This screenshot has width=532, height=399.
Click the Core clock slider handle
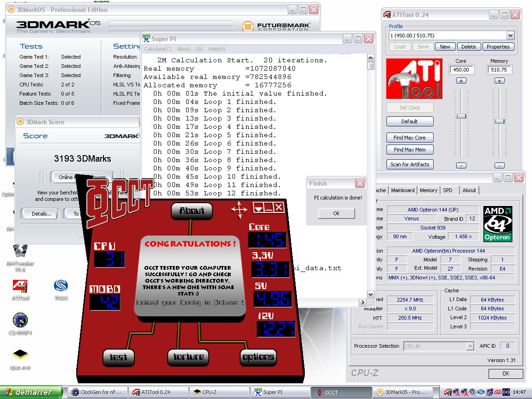[461, 116]
